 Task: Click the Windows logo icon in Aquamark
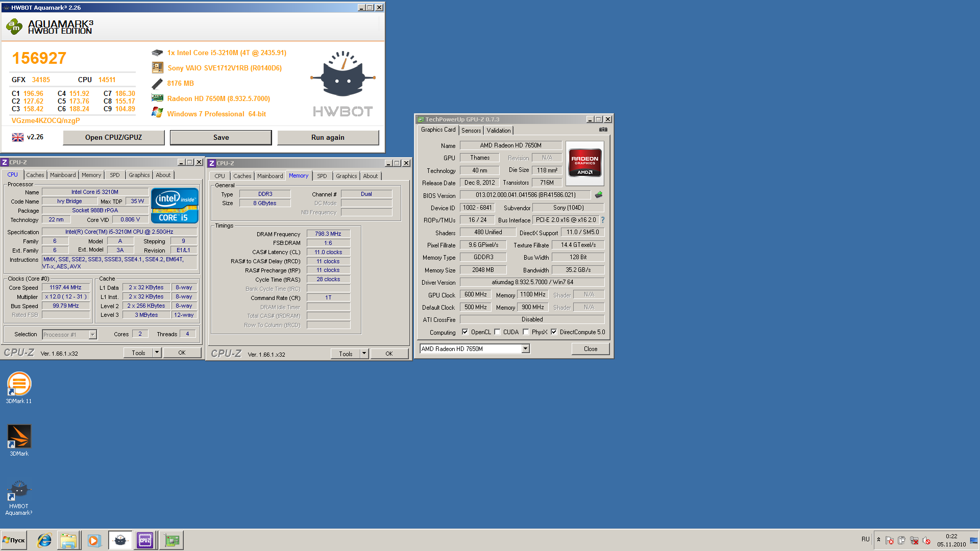pyautogui.click(x=157, y=112)
